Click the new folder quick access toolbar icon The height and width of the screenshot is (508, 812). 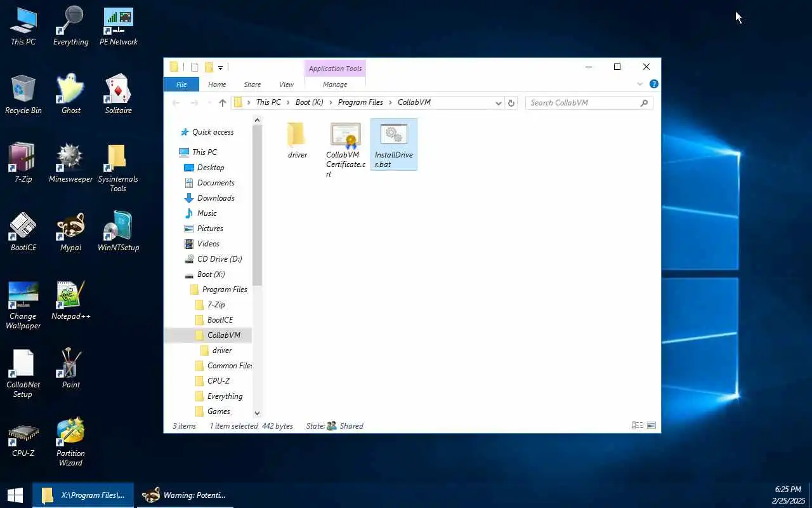click(209, 67)
